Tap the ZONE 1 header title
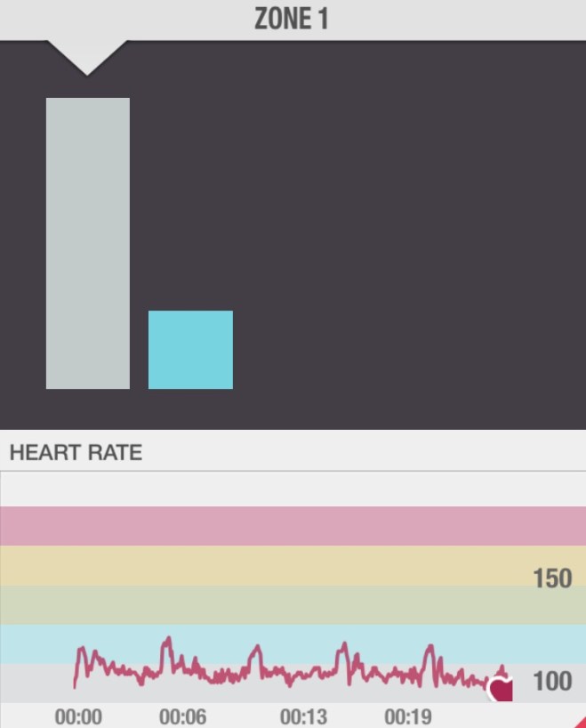The image size is (586, 728). (292, 20)
